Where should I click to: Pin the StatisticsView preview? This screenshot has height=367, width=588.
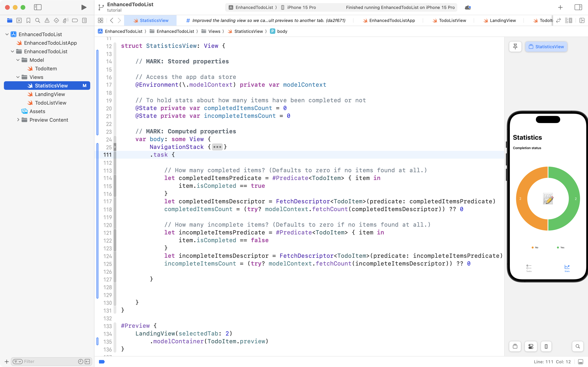(x=515, y=47)
